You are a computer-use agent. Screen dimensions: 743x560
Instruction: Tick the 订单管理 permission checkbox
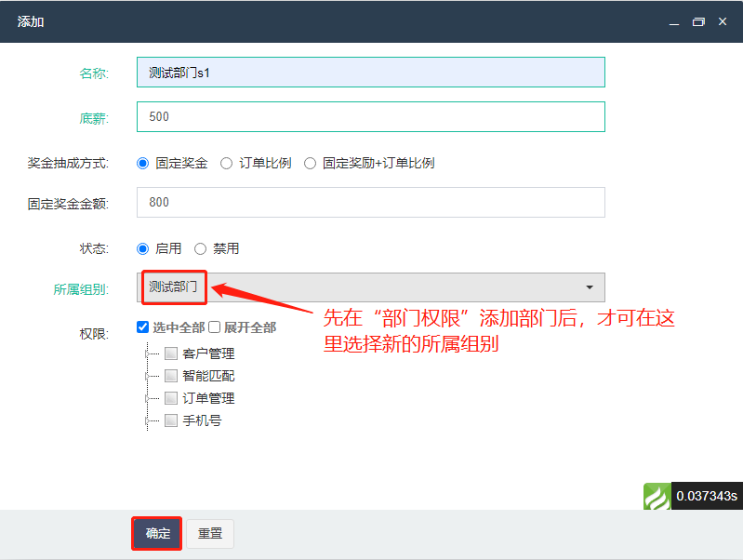click(x=171, y=398)
